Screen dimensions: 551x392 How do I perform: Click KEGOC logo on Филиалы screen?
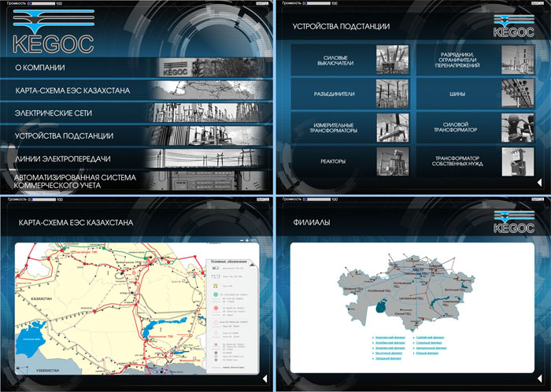point(514,222)
